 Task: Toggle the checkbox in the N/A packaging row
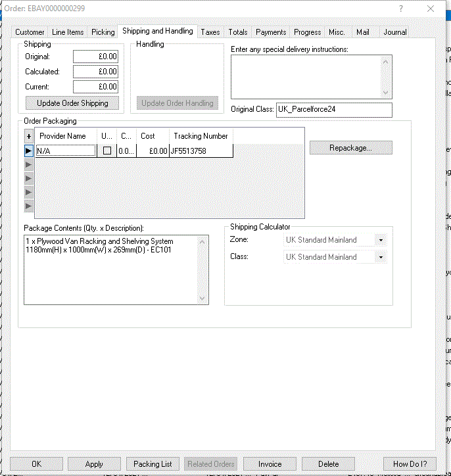(x=107, y=151)
